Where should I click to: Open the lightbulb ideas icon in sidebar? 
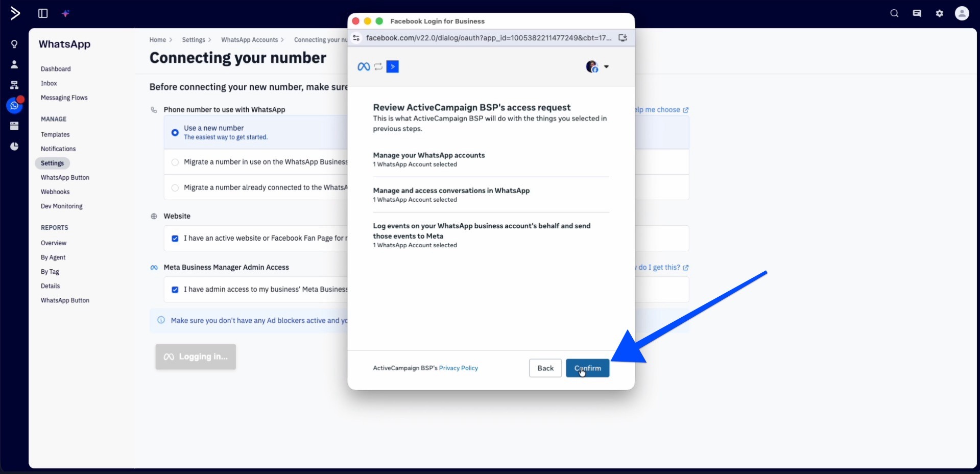[14, 44]
